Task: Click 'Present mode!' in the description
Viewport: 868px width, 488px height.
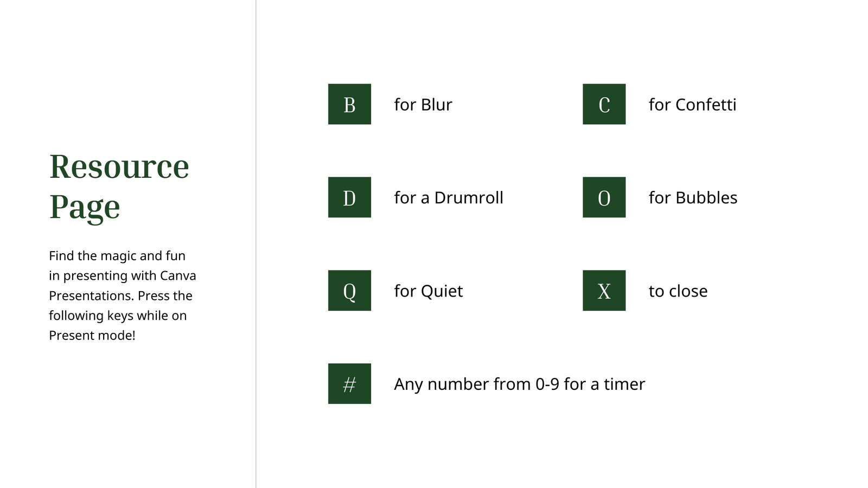Action: pos(92,336)
